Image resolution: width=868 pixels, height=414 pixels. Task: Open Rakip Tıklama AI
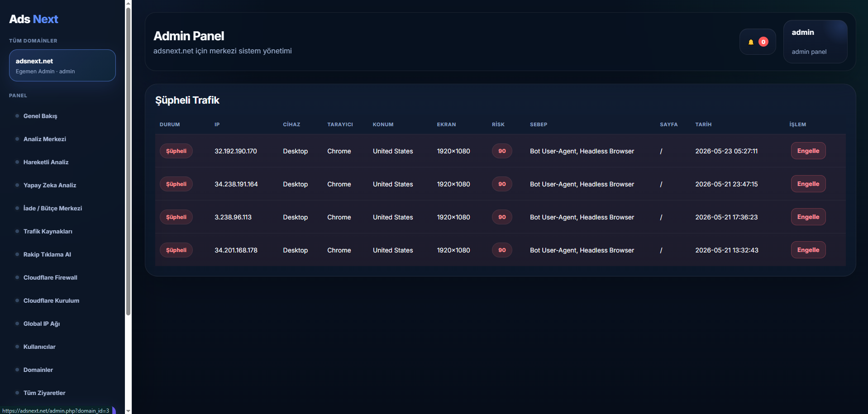point(47,254)
